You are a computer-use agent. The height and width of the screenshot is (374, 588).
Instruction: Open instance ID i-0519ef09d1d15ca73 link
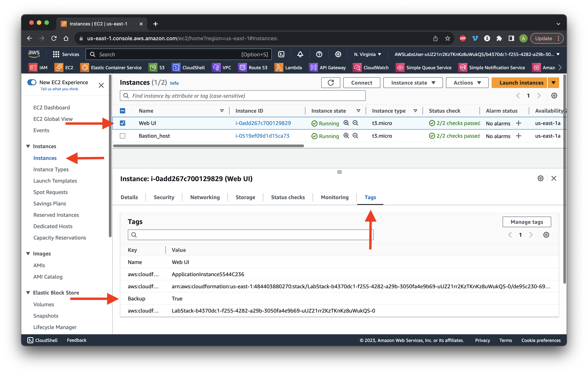click(x=262, y=136)
